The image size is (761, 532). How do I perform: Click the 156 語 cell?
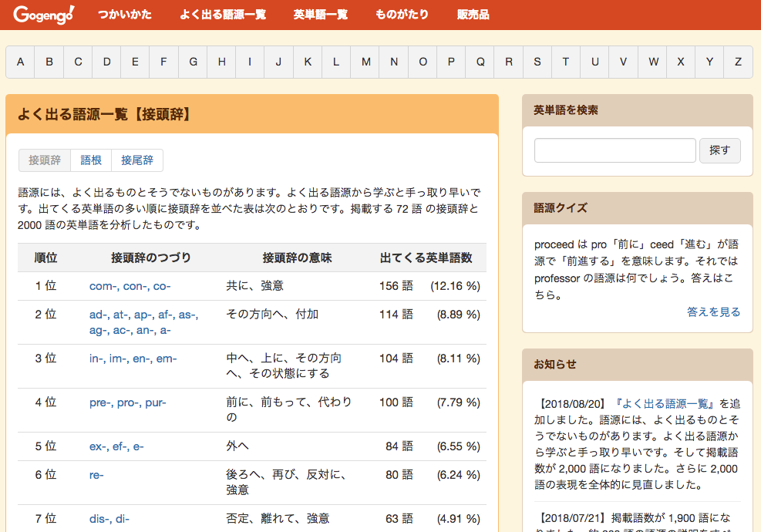(x=396, y=286)
